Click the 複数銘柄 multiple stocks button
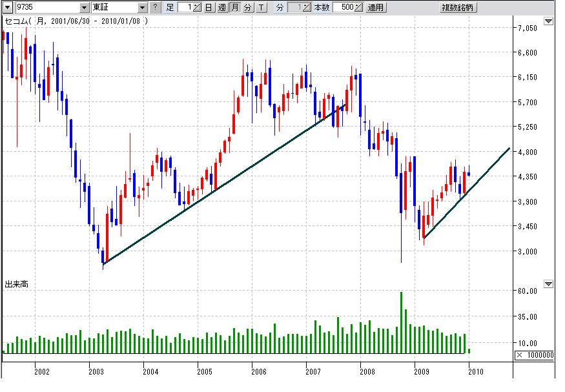The width and height of the screenshot is (565, 392). (x=458, y=8)
